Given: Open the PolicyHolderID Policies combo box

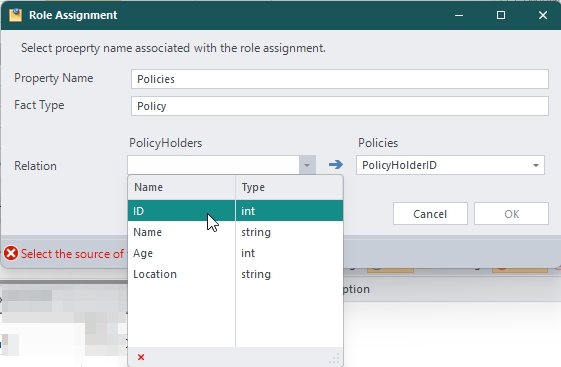Looking at the screenshot, I should (450, 165).
